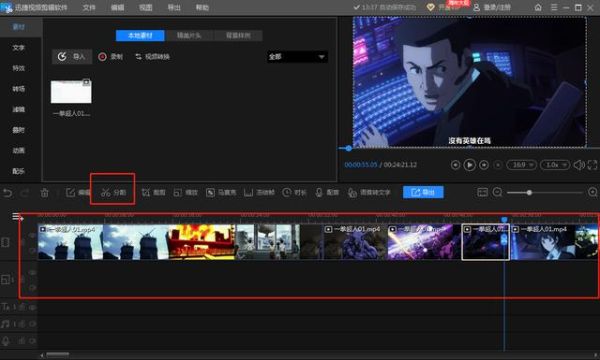Play the preview video
600x360 pixels.
470,165
